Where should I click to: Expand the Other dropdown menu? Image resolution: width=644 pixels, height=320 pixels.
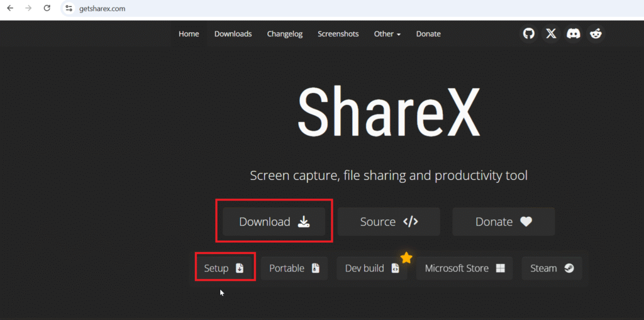point(387,34)
